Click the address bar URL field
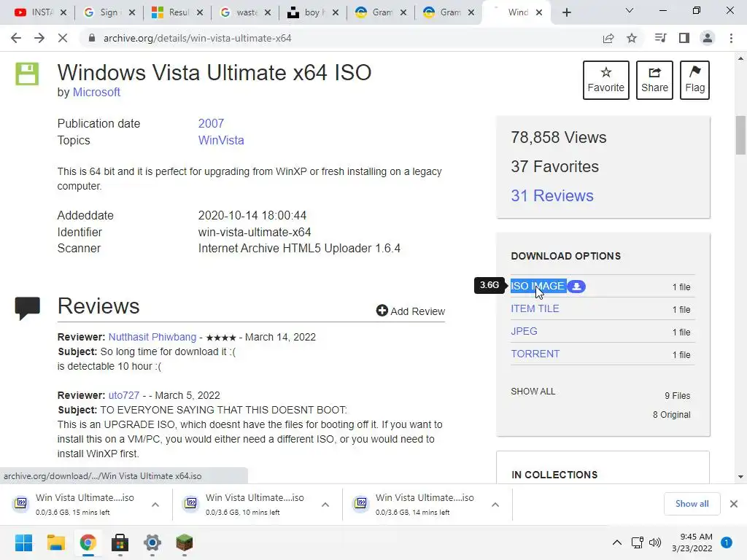 point(343,38)
